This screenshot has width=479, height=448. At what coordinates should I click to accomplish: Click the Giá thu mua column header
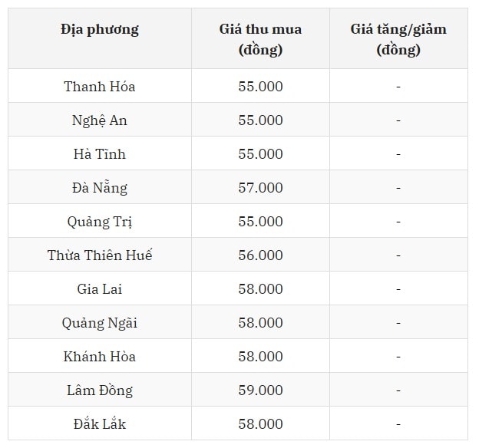click(x=260, y=40)
